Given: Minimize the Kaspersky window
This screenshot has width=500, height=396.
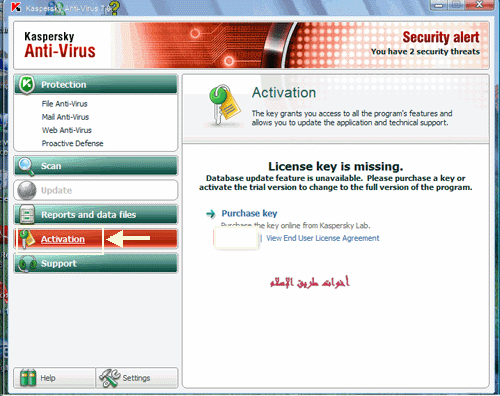Looking at the screenshot, I should pyautogui.click(x=439, y=5).
